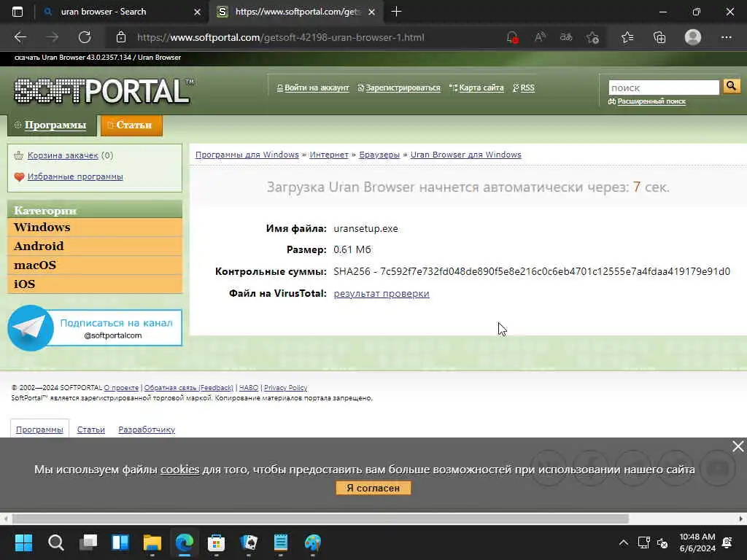This screenshot has width=747, height=560.
Task: Select macOS category
Action: pyautogui.click(x=95, y=265)
